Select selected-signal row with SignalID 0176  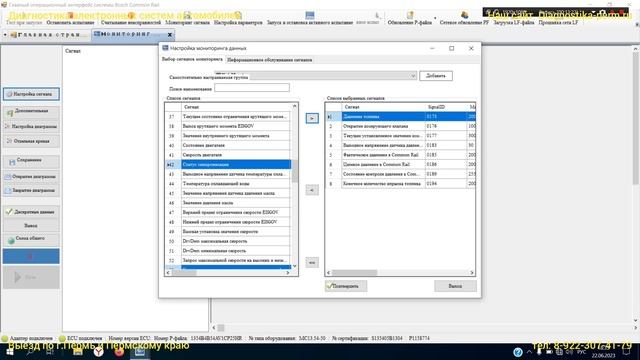400,126
